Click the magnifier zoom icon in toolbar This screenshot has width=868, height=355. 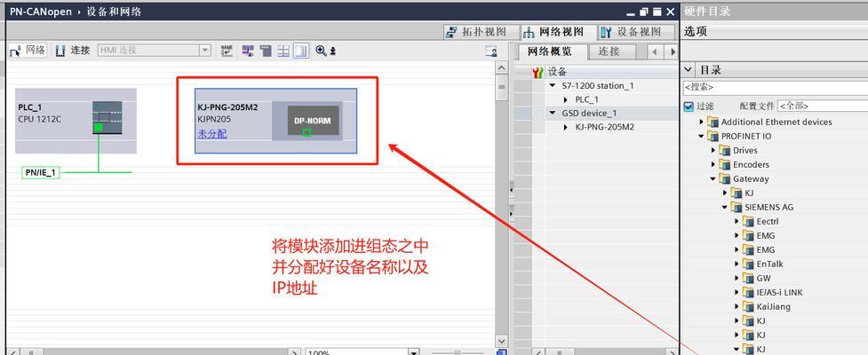coord(321,51)
